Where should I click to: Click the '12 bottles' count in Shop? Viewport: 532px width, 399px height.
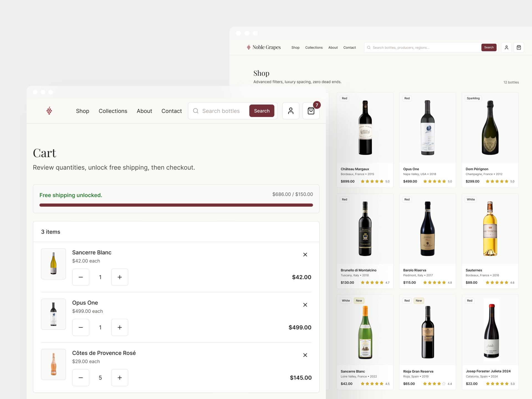(511, 82)
